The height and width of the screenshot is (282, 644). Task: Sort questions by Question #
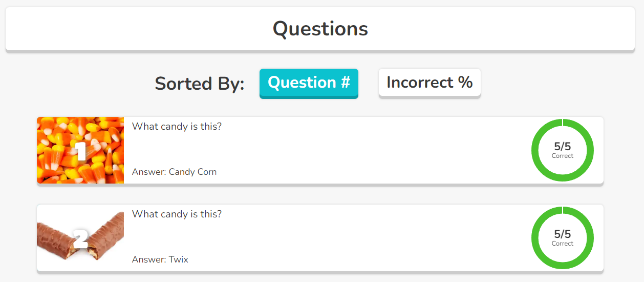tap(309, 83)
